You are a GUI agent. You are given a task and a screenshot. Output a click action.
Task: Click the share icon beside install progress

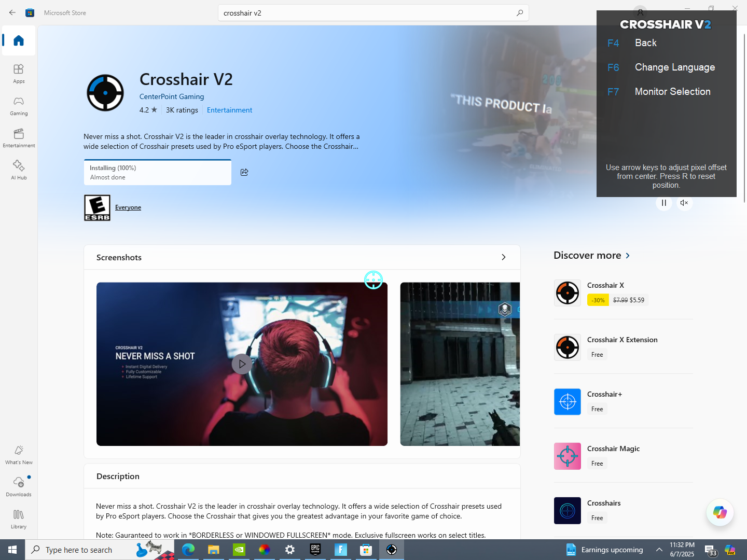click(244, 172)
